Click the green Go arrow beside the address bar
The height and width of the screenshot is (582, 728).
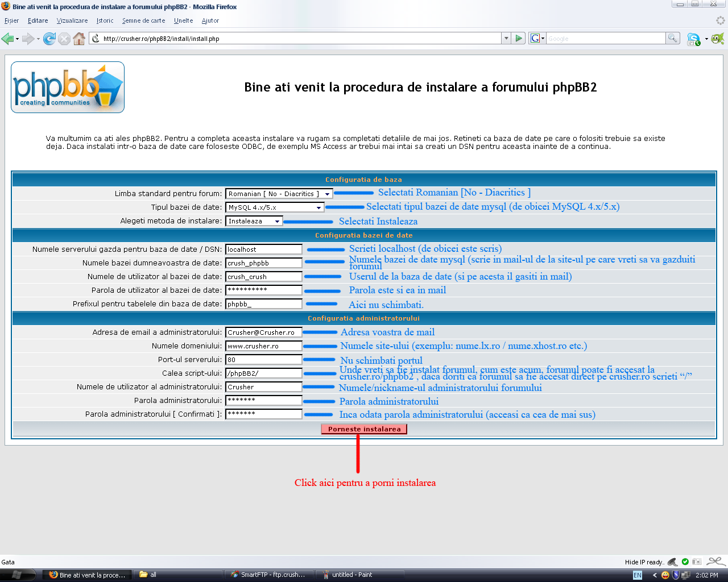[519, 38]
